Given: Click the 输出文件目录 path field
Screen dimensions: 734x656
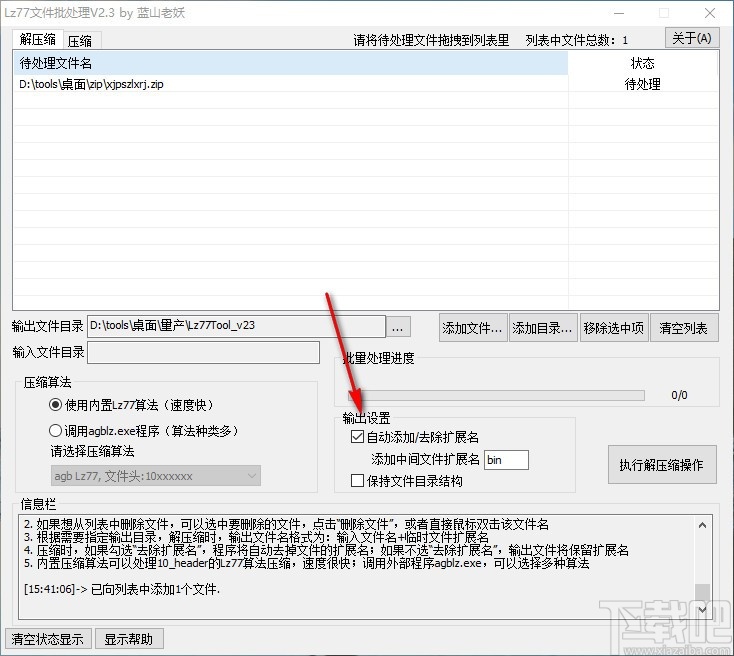Looking at the screenshot, I should coord(236,326).
